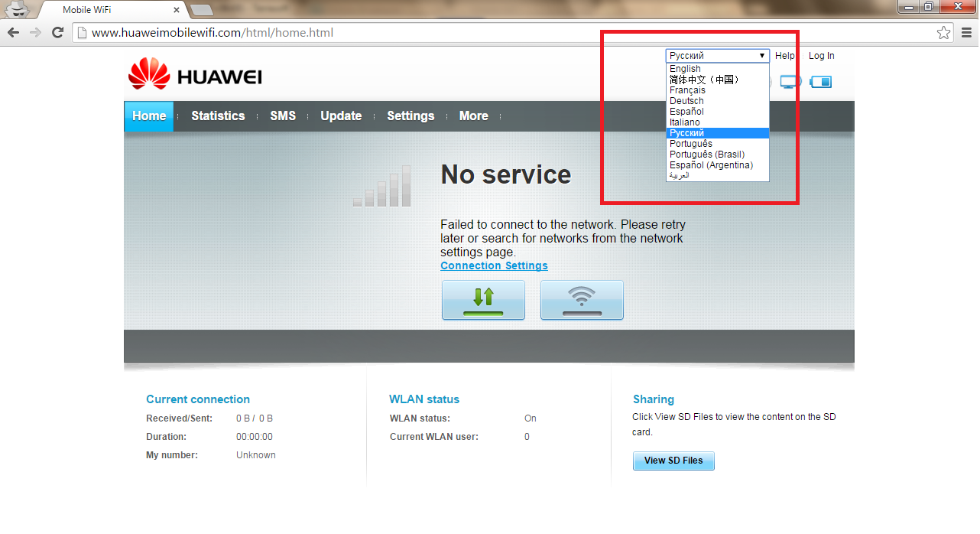Open the Settings menu tab
The image size is (980, 534).
coord(410,116)
